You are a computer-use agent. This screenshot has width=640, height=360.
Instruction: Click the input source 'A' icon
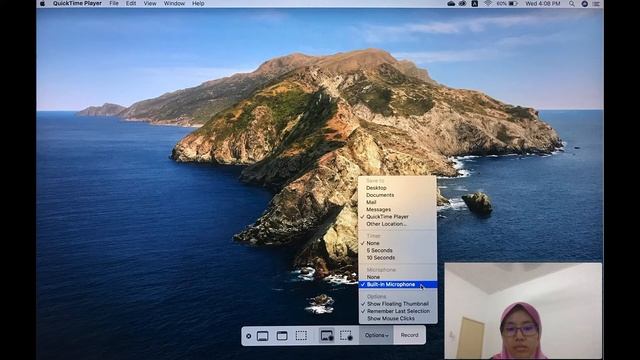pos(475,3)
